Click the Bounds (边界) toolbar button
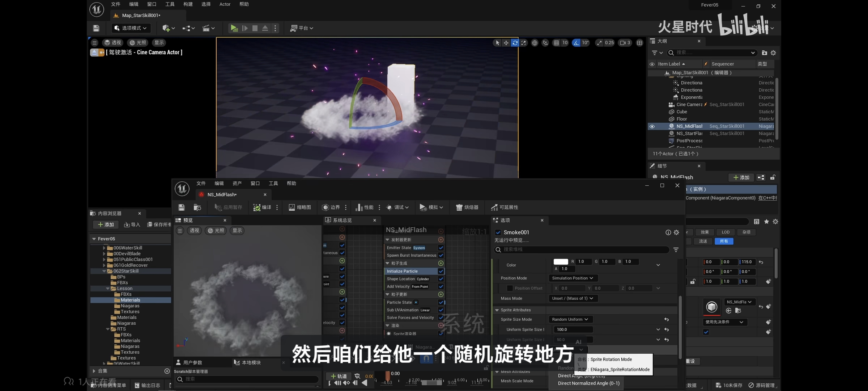868x391 pixels. [331, 207]
